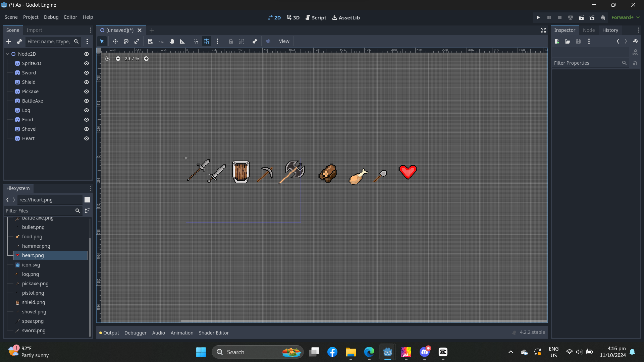The width and height of the screenshot is (644, 362).
Task: Toggle grid snapping in the toolbar
Action: coord(207,41)
